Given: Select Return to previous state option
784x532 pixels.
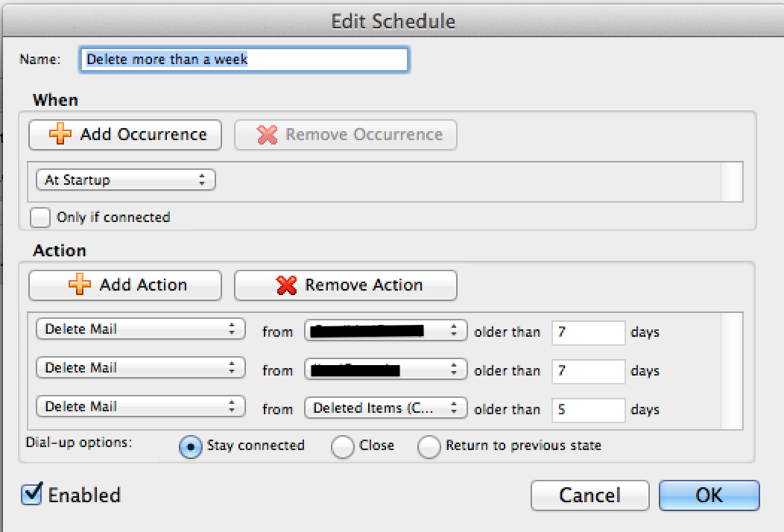Looking at the screenshot, I should [429, 446].
